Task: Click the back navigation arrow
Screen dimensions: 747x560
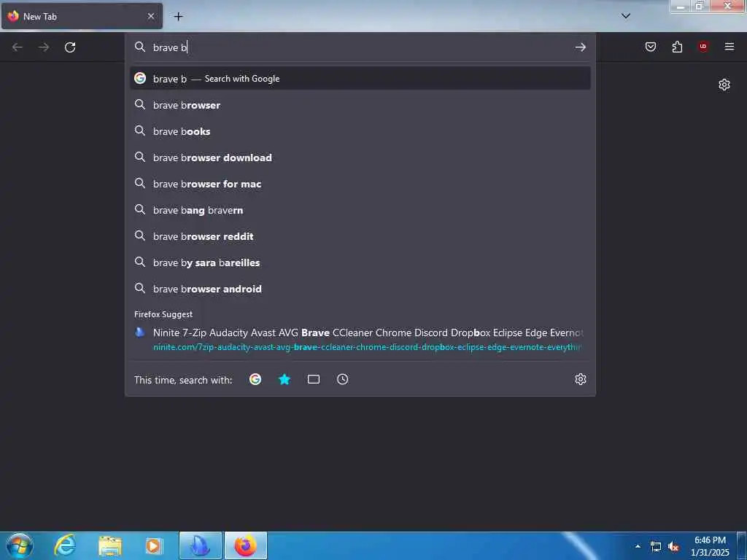Action: point(18,47)
